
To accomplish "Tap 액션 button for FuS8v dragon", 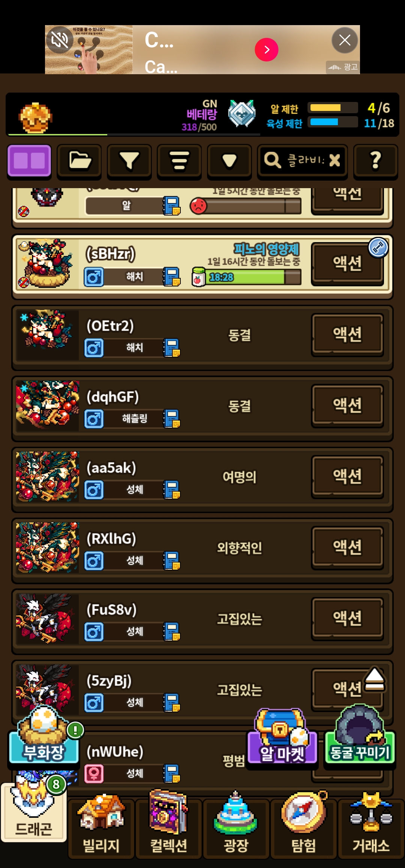I will point(348,618).
